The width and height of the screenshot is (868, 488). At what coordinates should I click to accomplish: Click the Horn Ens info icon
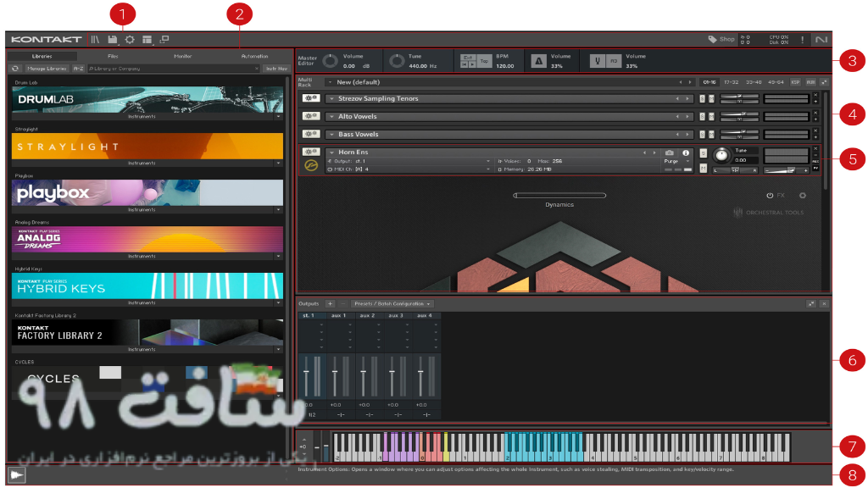point(686,152)
